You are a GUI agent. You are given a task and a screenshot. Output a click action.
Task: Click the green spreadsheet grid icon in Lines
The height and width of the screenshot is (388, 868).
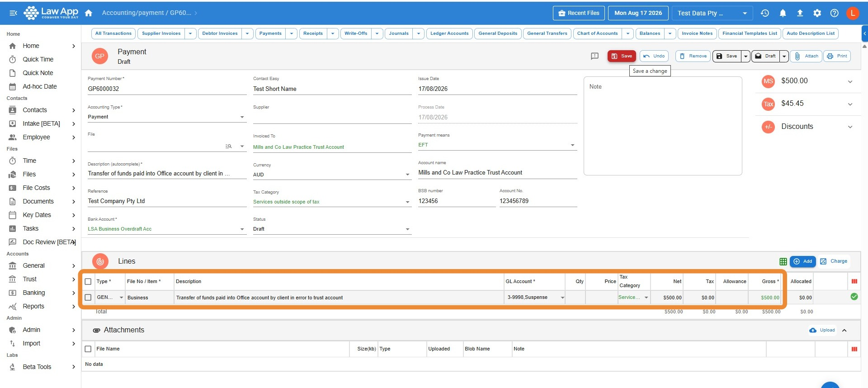pyautogui.click(x=783, y=261)
